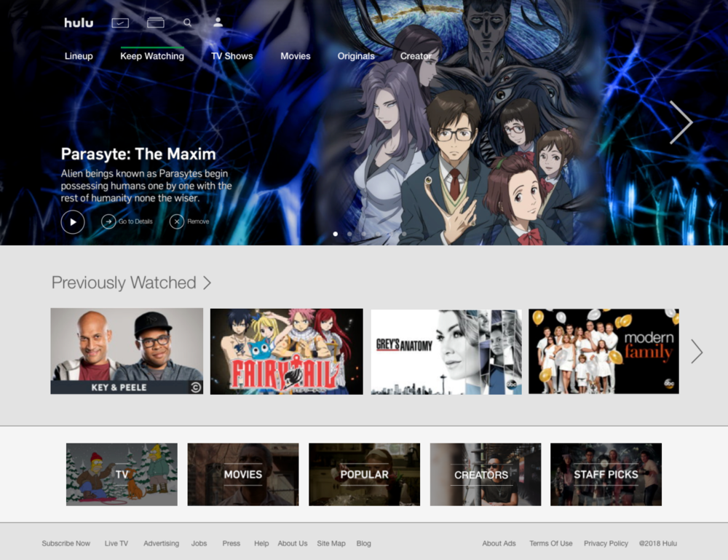Open Live TV footer link

[x=116, y=543]
